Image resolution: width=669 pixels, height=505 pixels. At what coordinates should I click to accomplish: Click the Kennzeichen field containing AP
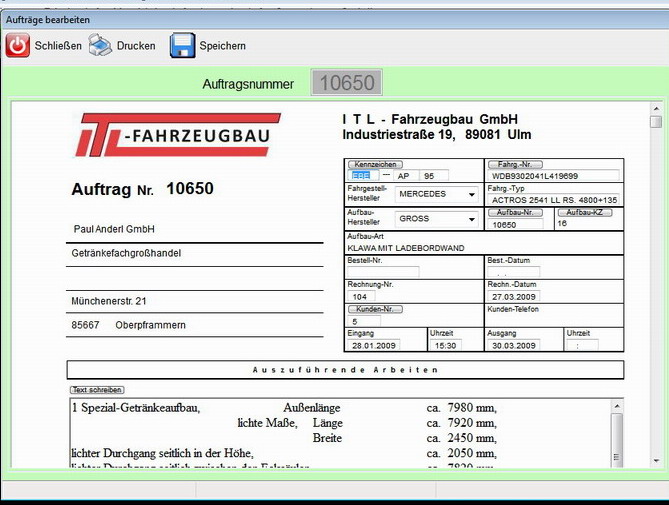coord(405,176)
